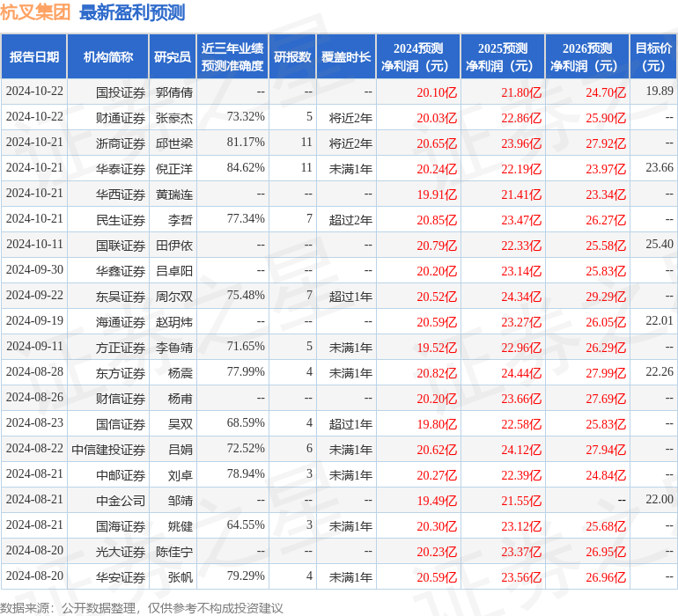
Task: Click the 目标价 column header
Action: click(x=653, y=56)
